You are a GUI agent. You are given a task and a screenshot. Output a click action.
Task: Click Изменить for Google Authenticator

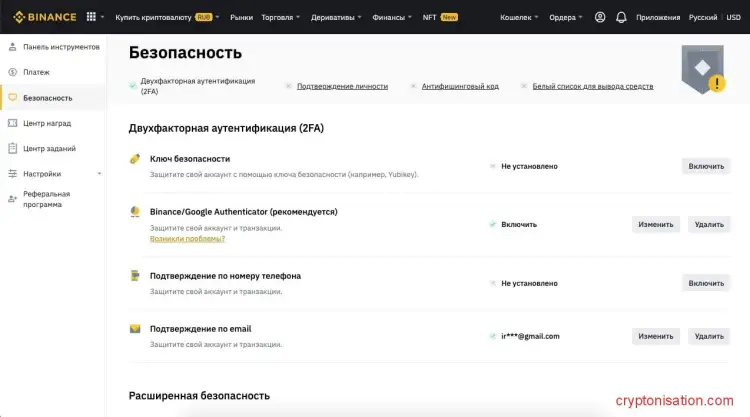655,224
